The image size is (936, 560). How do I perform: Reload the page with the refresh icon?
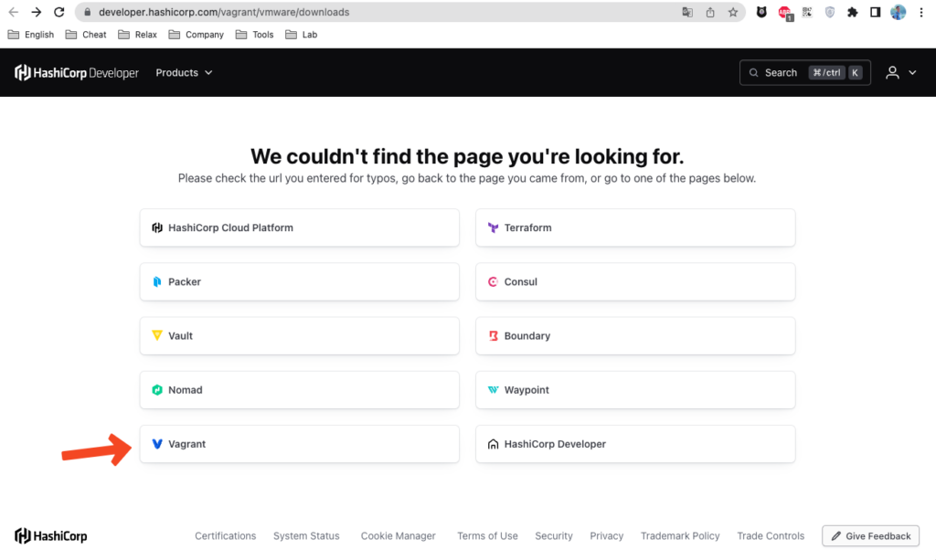click(x=59, y=12)
